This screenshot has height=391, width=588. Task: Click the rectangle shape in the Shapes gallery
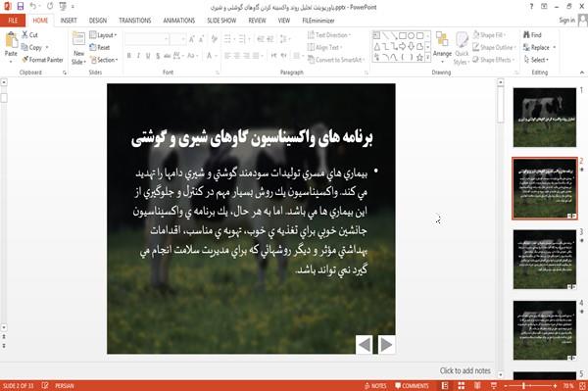(403, 35)
